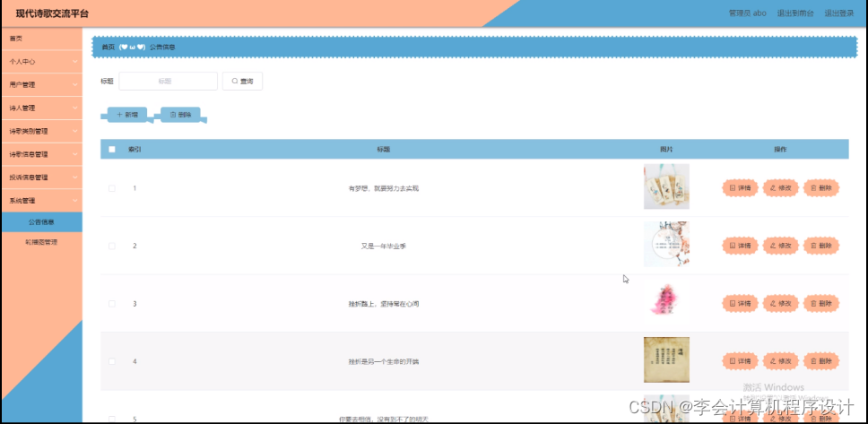Image resolution: width=868 pixels, height=424 pixels.
Task: Click the index number 3 cell
Action: (x=135, y=304)
